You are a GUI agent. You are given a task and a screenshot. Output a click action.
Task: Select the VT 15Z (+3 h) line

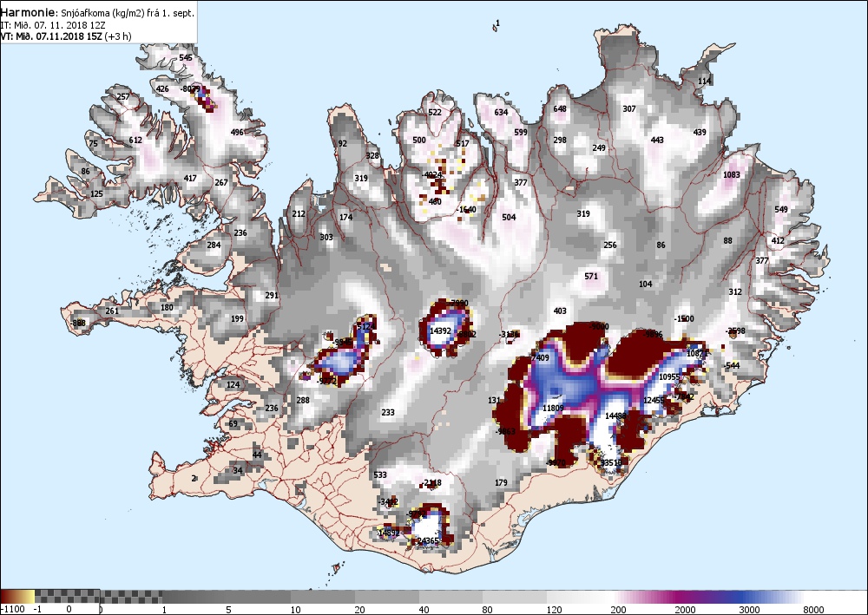pyautogui.click(x=66, y=36)
